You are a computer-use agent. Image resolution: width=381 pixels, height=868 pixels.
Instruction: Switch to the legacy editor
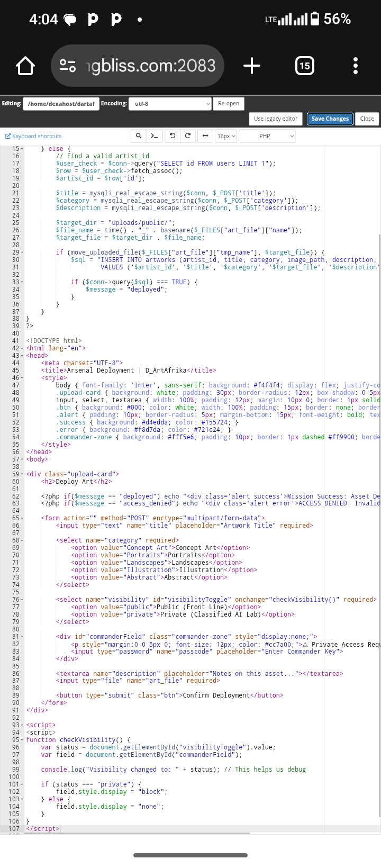pos(275,119)
